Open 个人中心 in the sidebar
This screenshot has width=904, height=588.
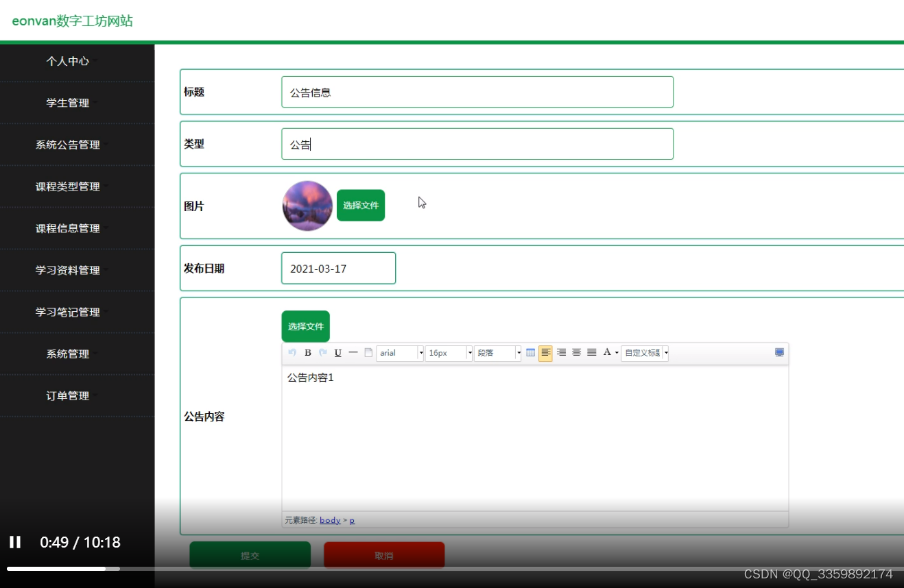coord(68,61)
